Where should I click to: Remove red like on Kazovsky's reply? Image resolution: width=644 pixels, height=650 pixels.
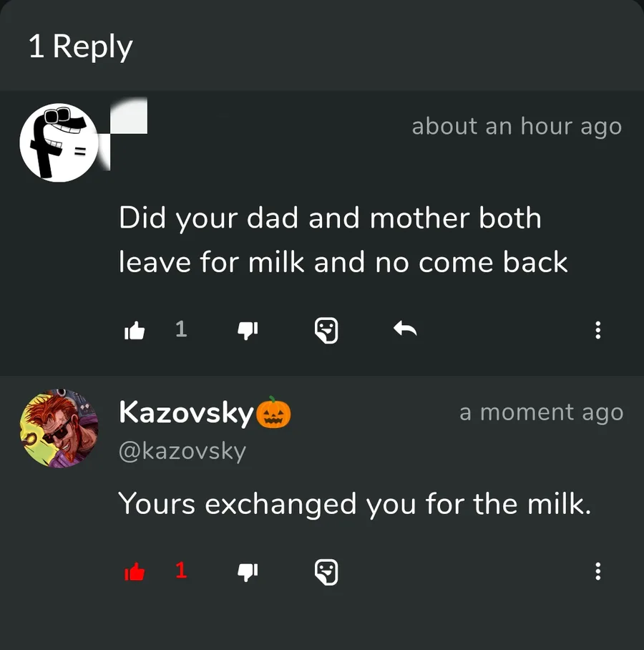(x=135, y=572)
